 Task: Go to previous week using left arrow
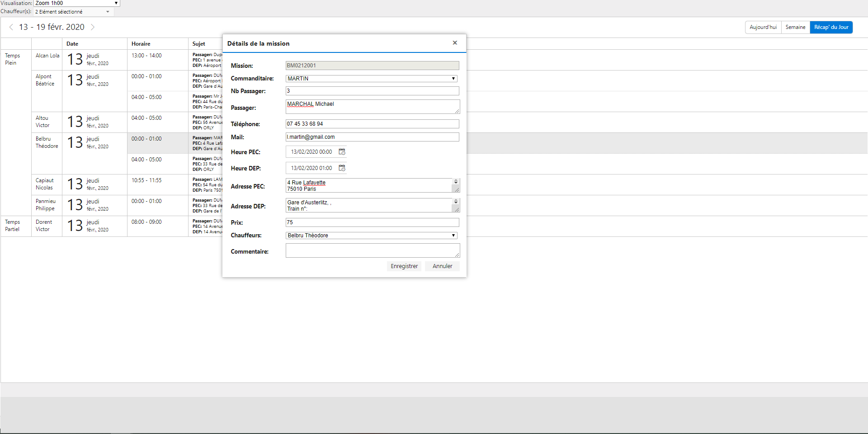click(x=11, y=27)
